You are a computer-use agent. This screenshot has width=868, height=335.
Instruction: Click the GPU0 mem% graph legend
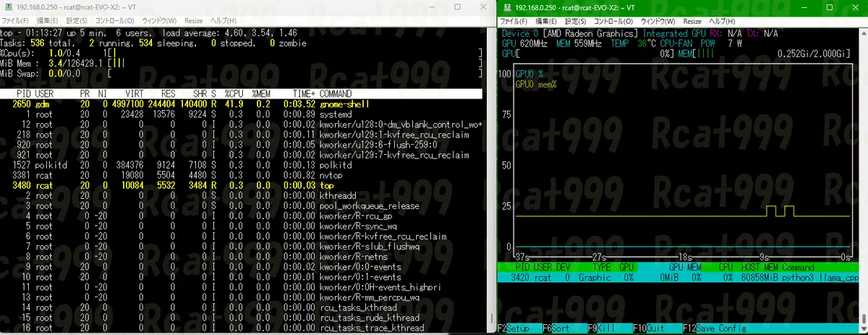(536, 84)
